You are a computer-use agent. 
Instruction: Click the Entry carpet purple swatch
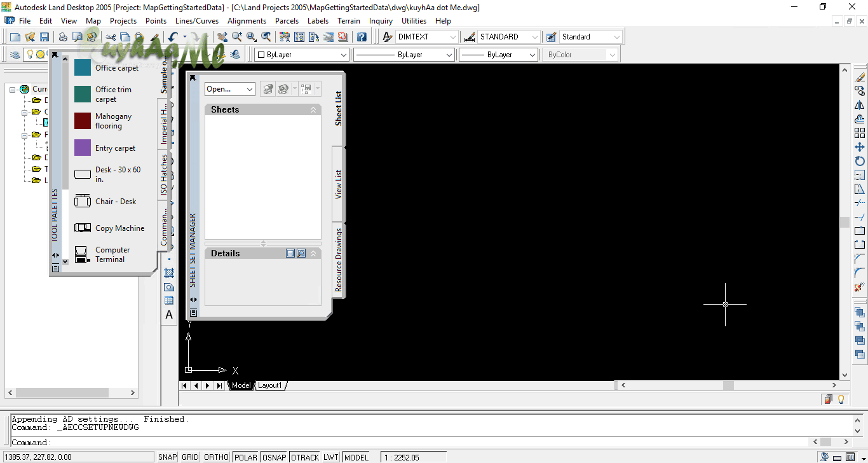83,148
